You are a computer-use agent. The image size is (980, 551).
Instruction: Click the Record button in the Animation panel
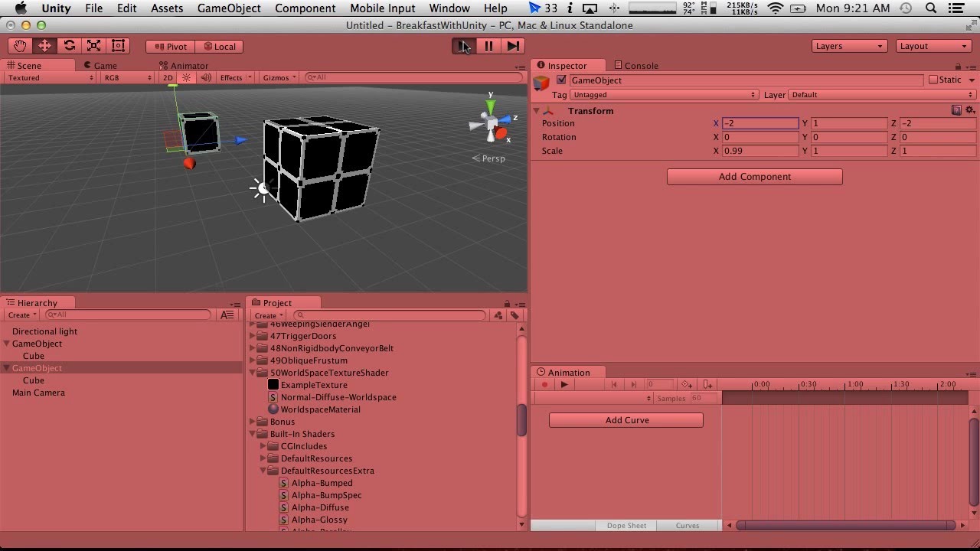click(544, 384)
